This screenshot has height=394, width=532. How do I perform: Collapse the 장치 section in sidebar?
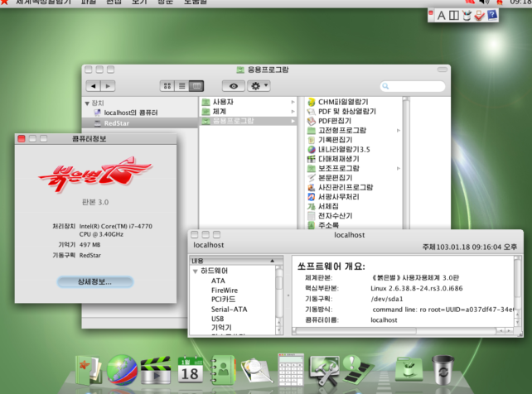(x=87, y=103)
